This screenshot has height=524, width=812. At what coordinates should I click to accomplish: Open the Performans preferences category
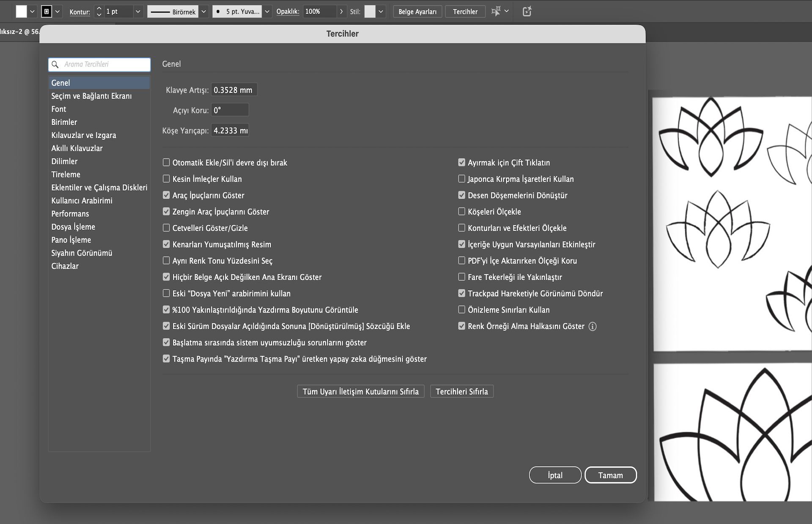70,214
